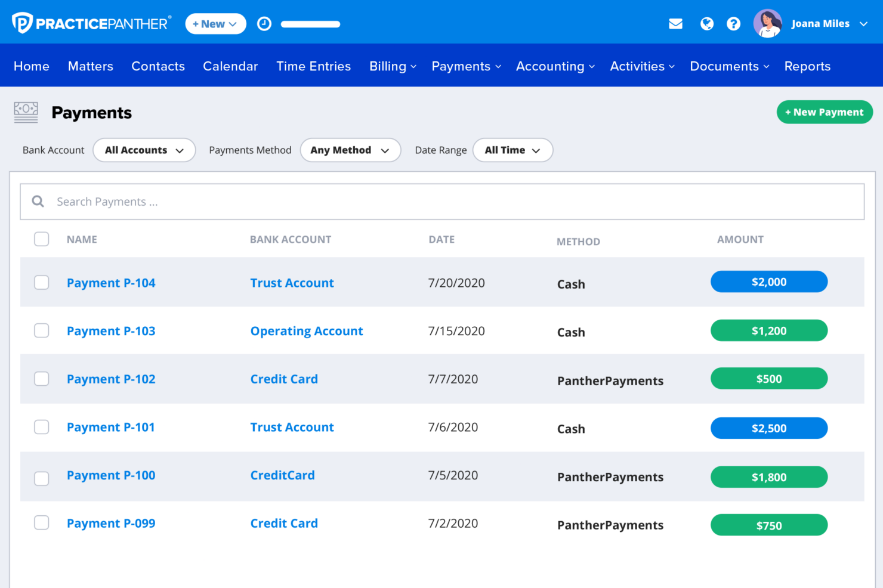This screenshot has width=883, height=588.
Task: Click the globe icon in header
Action: coord(707,24)
